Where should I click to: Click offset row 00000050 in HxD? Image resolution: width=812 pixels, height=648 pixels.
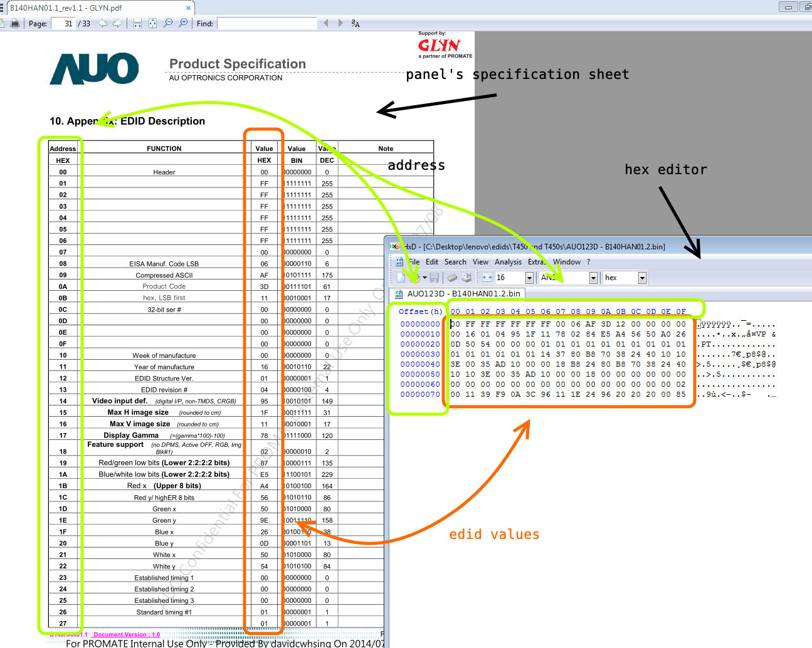point(420,374)
